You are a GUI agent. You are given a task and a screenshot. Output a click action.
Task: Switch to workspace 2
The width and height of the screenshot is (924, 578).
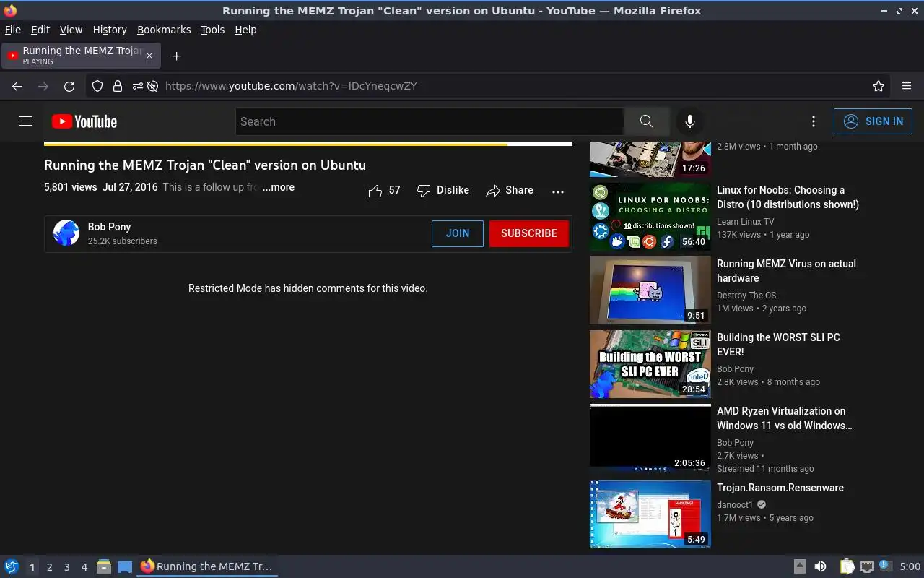point(50,567)
